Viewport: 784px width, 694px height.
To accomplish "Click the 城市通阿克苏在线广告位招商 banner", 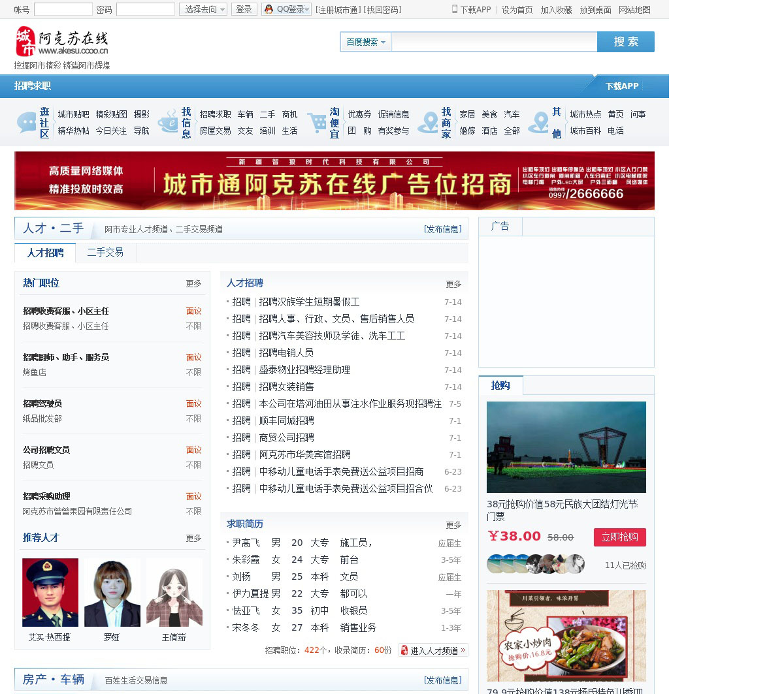I will (335, 181).
